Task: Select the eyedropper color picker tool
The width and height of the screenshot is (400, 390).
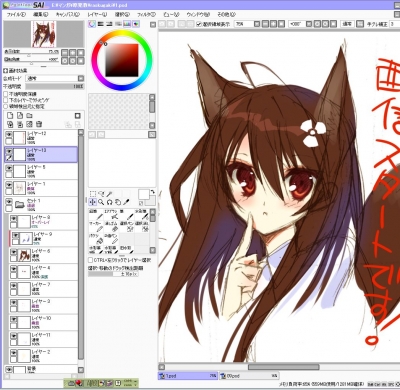Action: tap(126, 202)
